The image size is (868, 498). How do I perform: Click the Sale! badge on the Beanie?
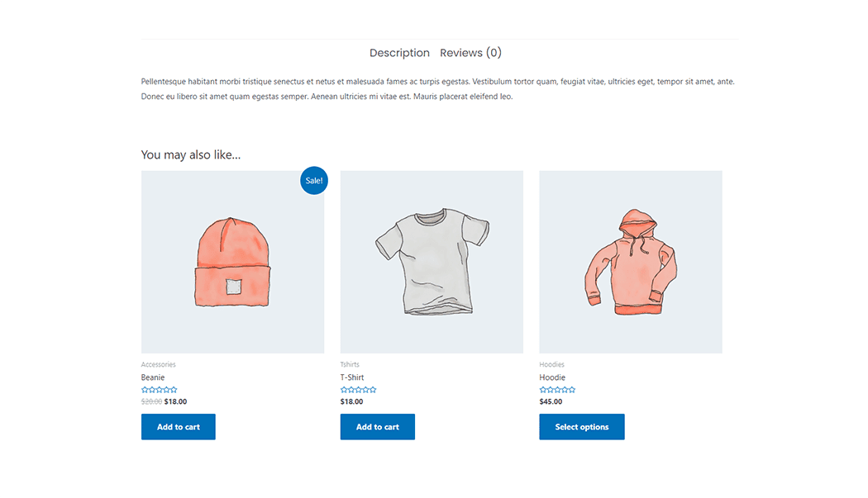pyautogui.click(x=313, y=180)
